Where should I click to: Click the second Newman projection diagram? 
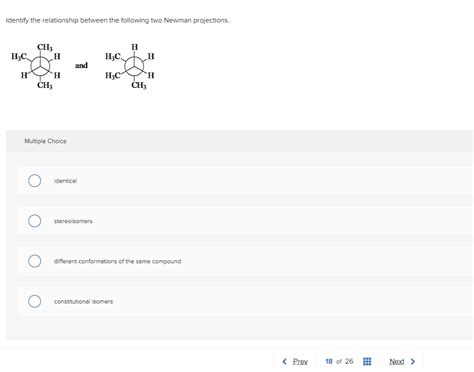point(130,66)
